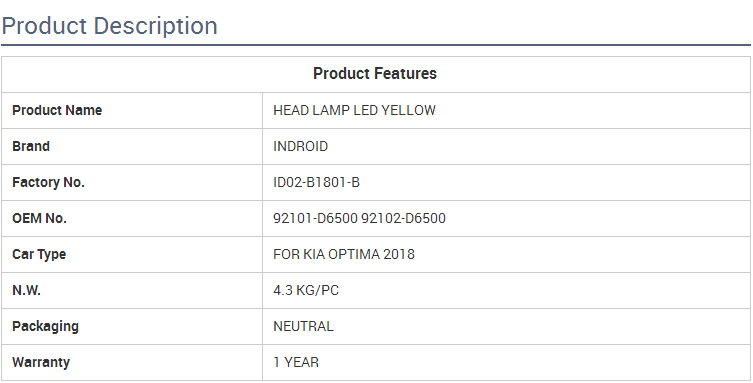Click the Packaging label cell

pos(132,326)
